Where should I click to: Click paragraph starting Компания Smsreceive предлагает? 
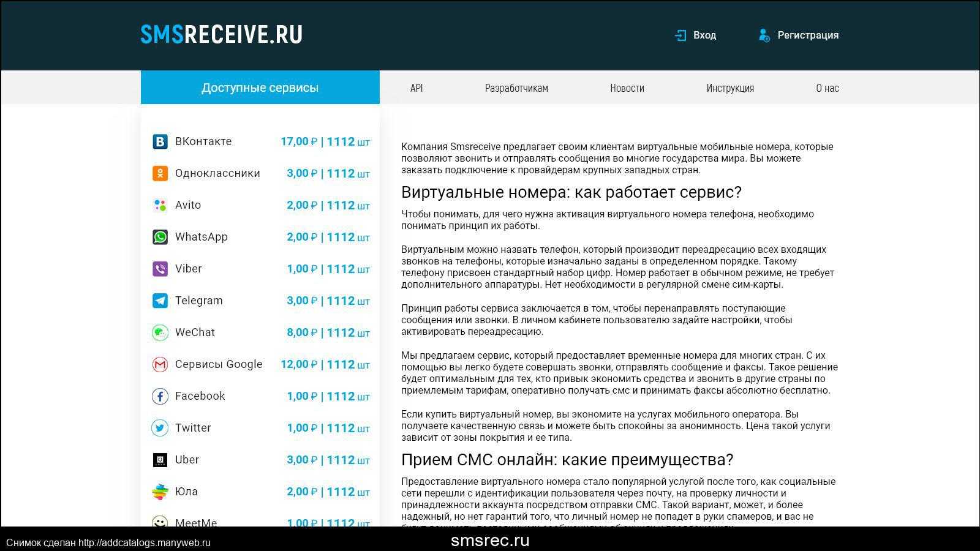(617, 159)
